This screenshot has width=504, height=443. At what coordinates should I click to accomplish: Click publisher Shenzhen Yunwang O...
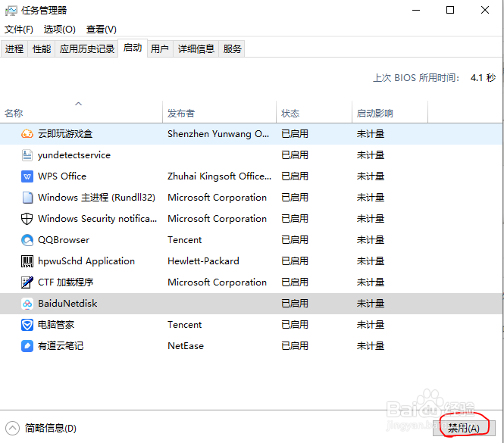tap(218, 134)
